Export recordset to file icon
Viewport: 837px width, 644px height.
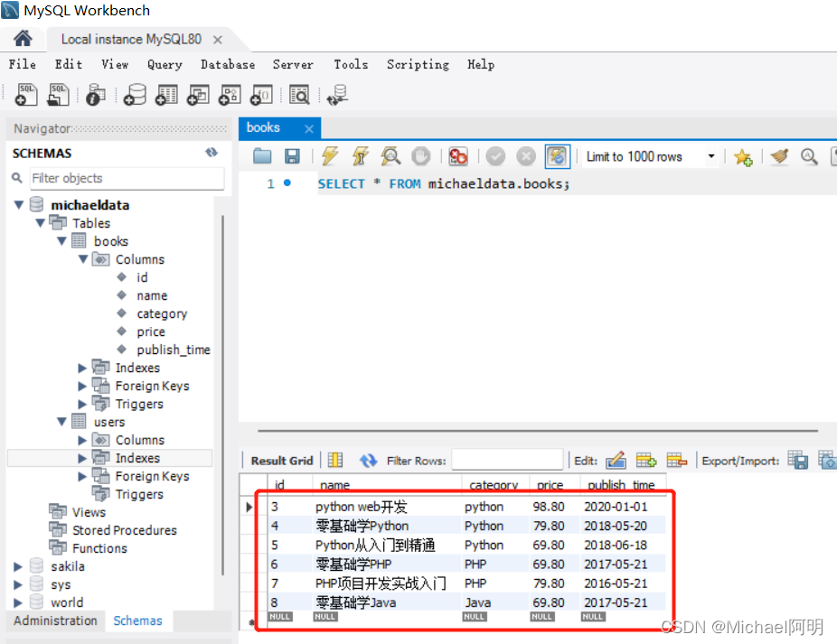click(x=798, y=460)
